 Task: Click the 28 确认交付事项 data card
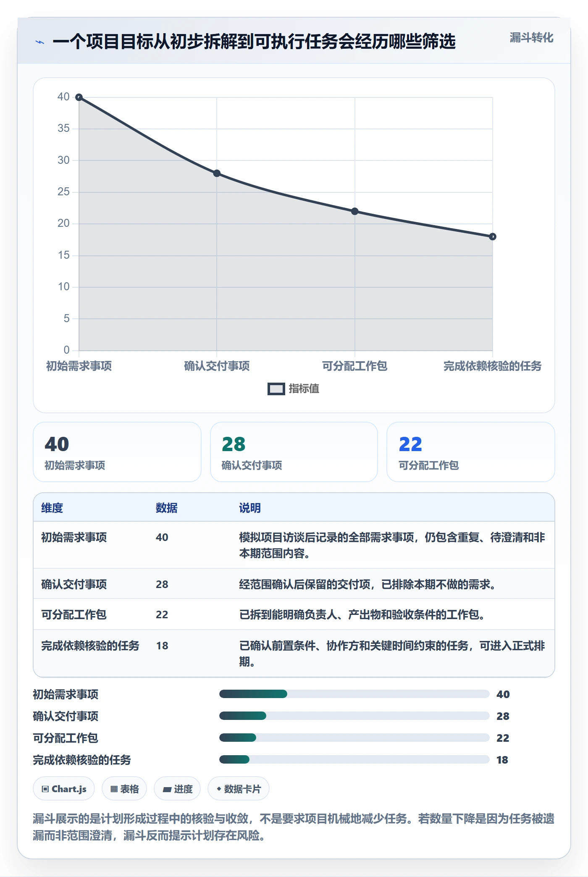point(294,452)
